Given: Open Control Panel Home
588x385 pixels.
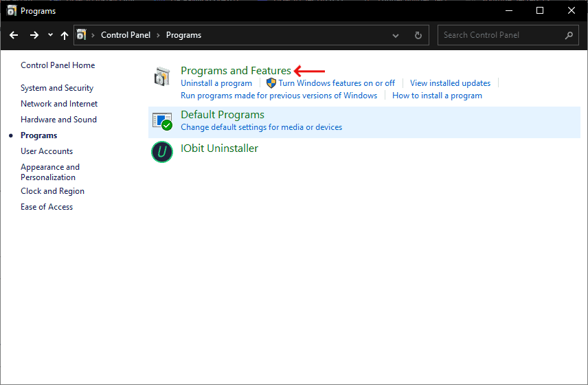Looking at the screenshot, I should (x=58, y=65).
